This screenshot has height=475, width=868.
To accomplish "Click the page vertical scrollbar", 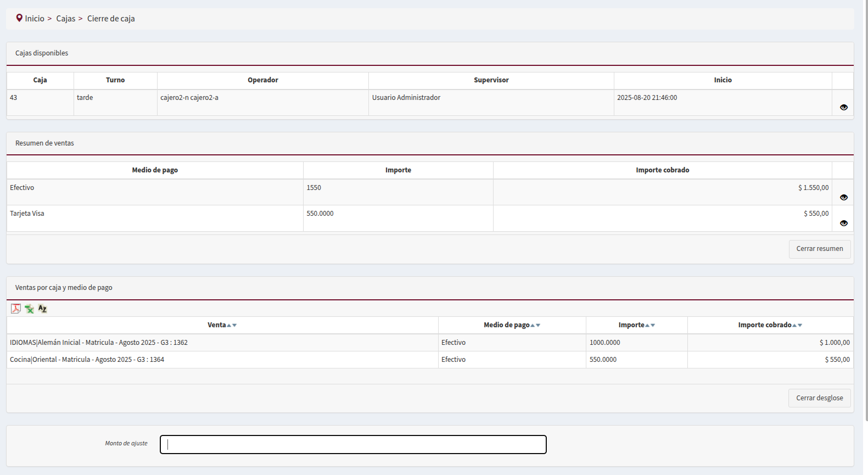I will (866, 220).
